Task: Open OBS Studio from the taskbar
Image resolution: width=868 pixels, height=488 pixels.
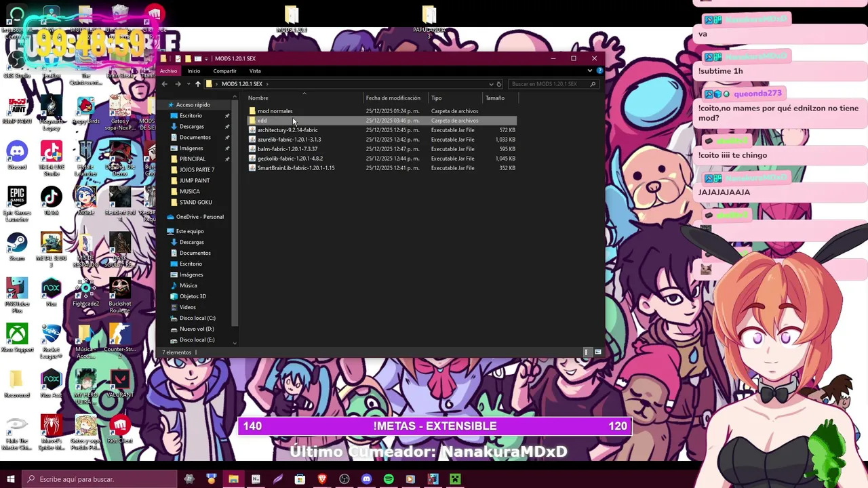Action: (x=344, y=479)
